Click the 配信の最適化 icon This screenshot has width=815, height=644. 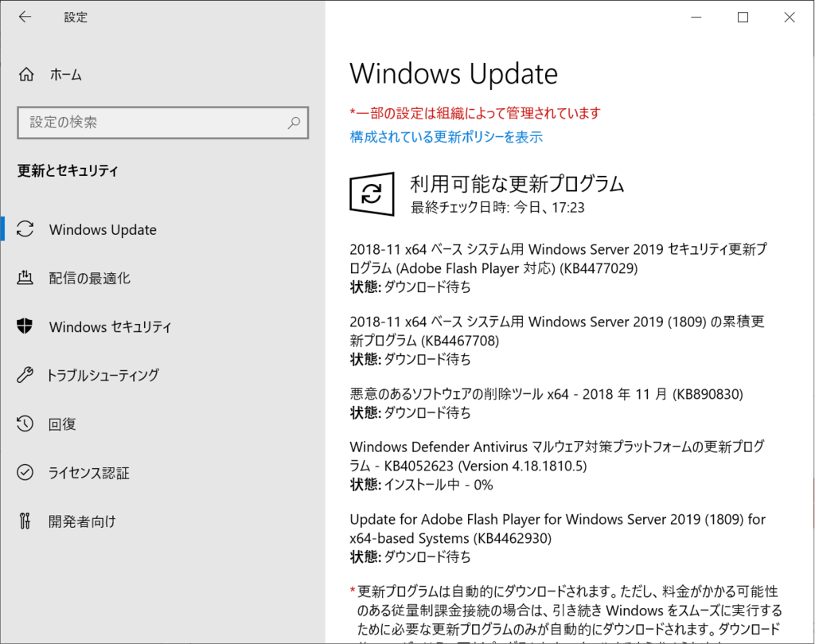(x=25, y=278)
